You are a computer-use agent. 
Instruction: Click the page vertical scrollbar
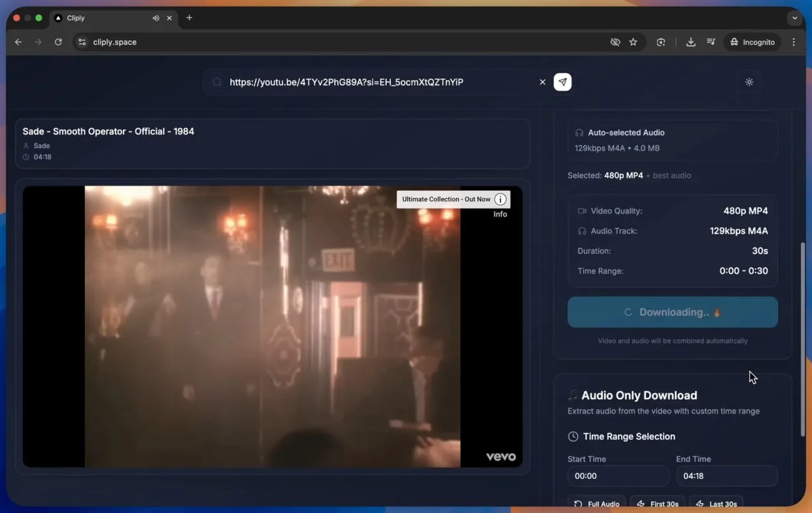click(802, 339)
